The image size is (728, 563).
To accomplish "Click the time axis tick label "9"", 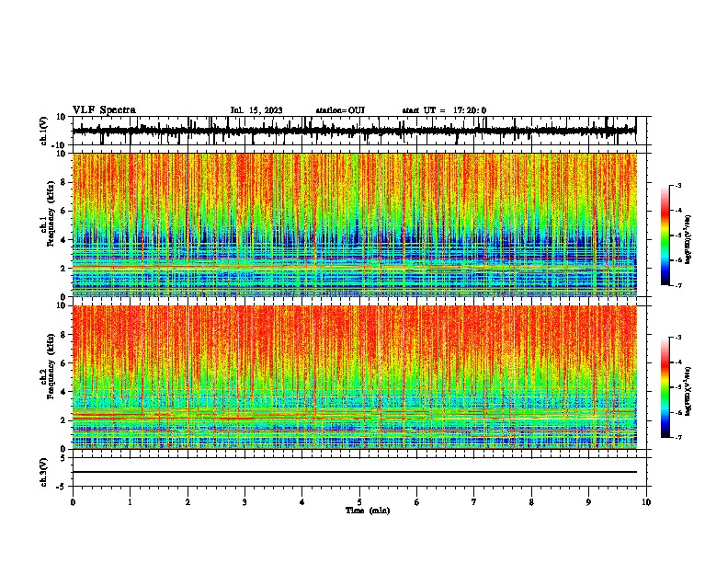I will tap(588, 502).
